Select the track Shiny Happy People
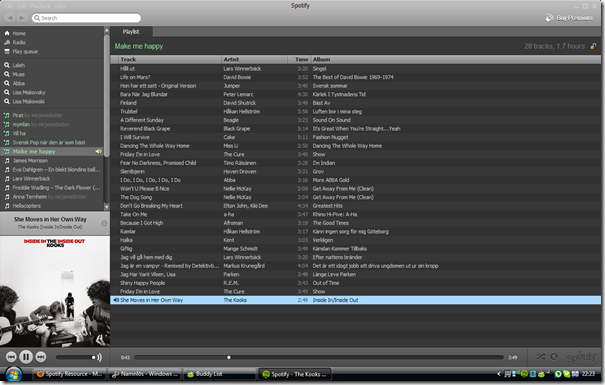 tap(142, 283)
